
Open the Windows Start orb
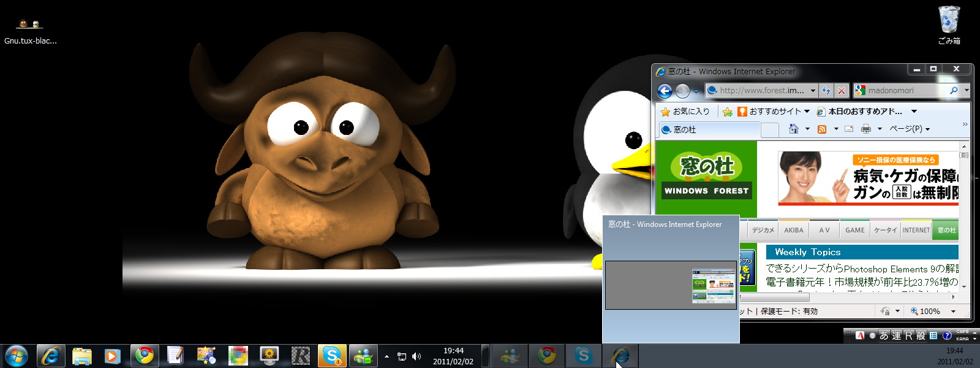click(16, 356)
